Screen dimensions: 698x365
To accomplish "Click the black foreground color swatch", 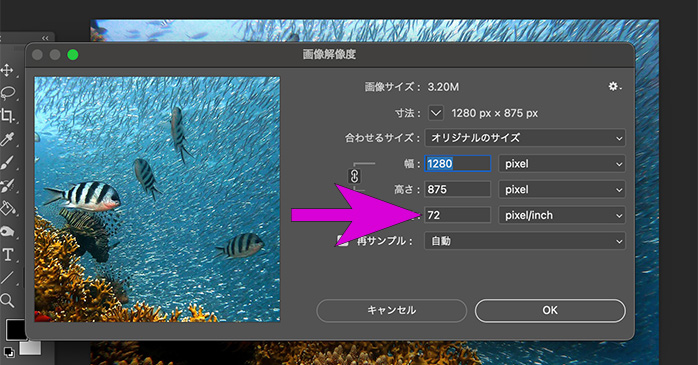I will (16, 329).
